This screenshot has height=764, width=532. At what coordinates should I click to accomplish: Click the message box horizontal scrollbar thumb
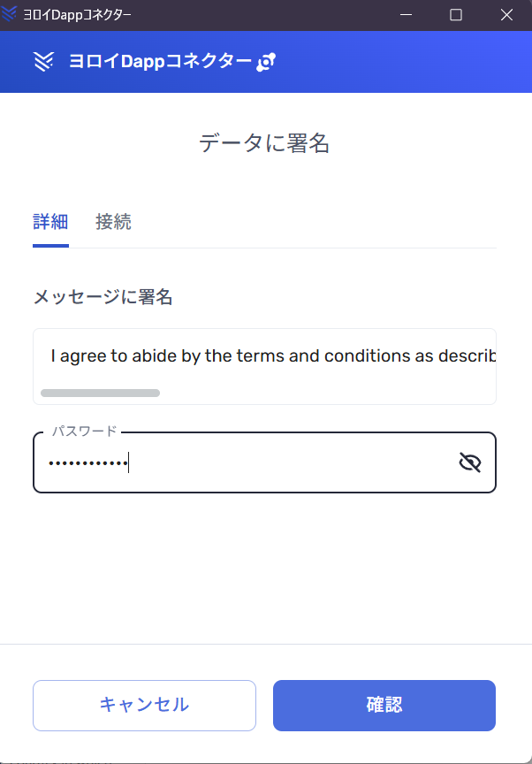pos(100,393)
